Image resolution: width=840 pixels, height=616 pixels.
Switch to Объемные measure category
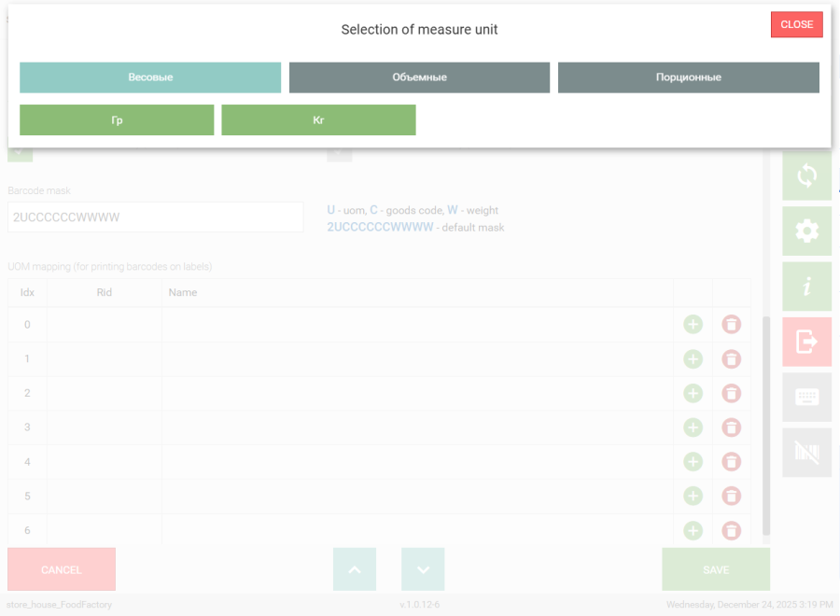(x=419, y=77)
